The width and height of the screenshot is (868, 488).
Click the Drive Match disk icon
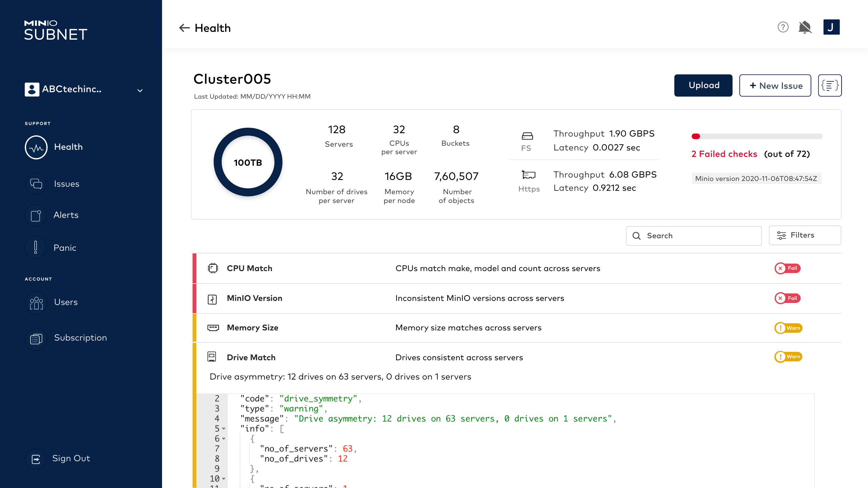click(212, 357)
